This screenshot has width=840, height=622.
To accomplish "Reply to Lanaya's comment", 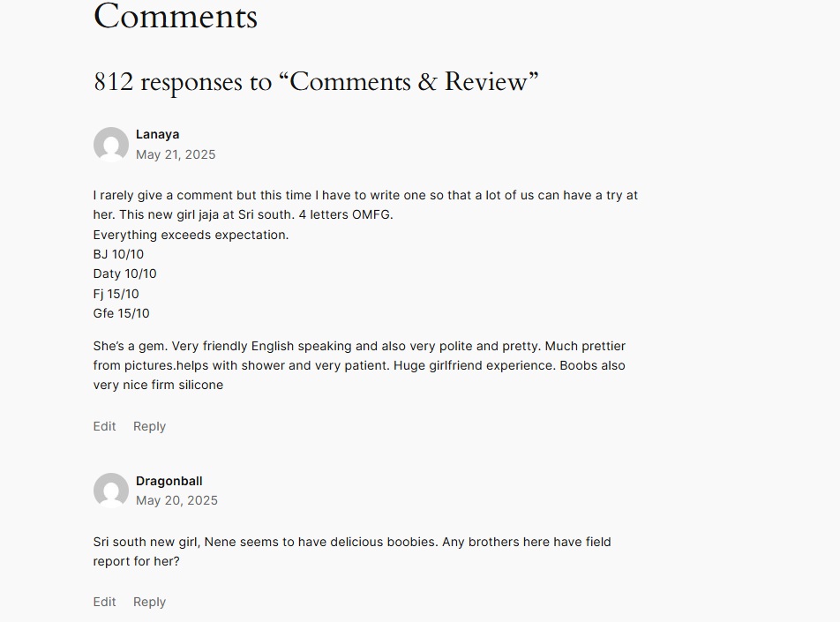I will pos(149,426).
